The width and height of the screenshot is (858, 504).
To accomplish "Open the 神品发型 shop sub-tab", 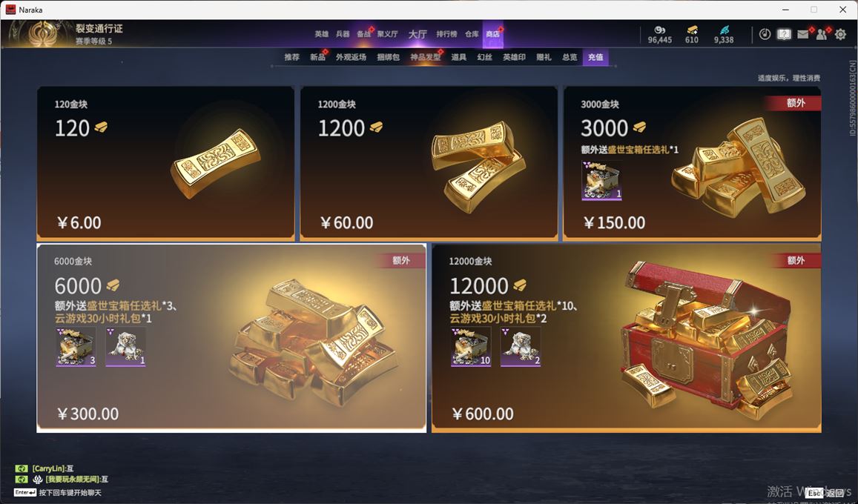I will click(x=425, y=57).
